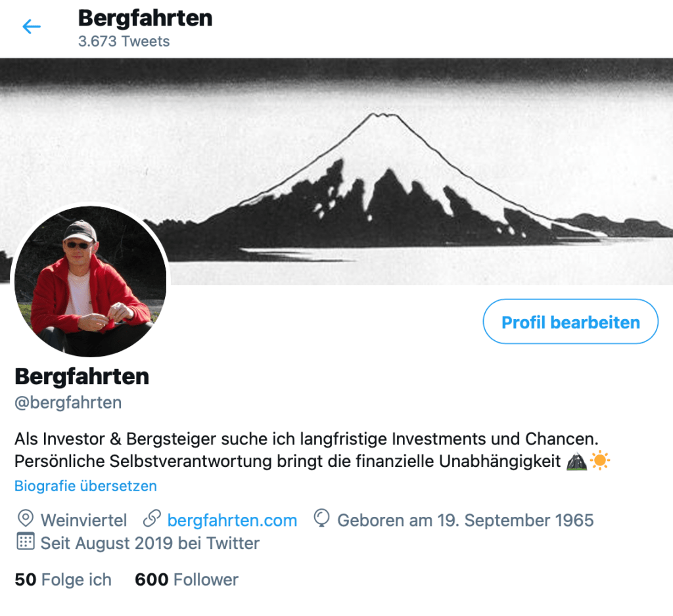The width and height of the screenshot is (673, 616).
Task: Click the Seit August 2019 bei Twitter text
Action: (x=150, y=543)
